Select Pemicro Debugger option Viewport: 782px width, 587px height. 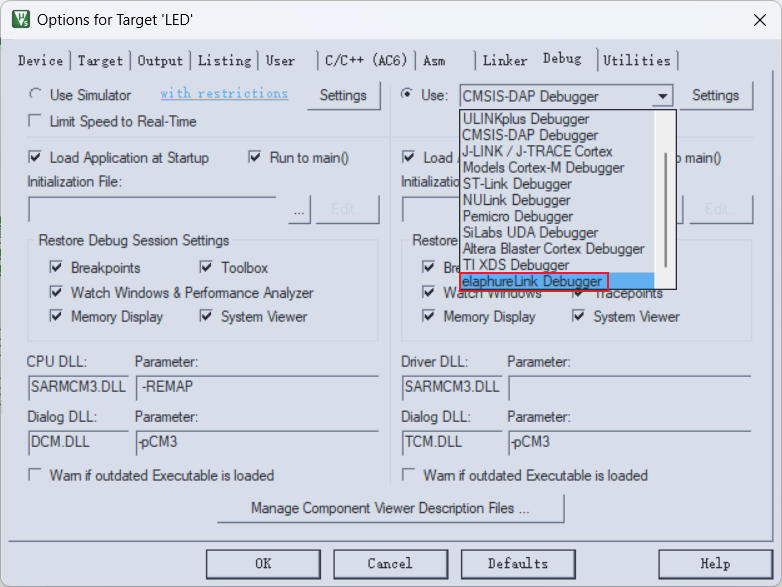coord(558,216)
